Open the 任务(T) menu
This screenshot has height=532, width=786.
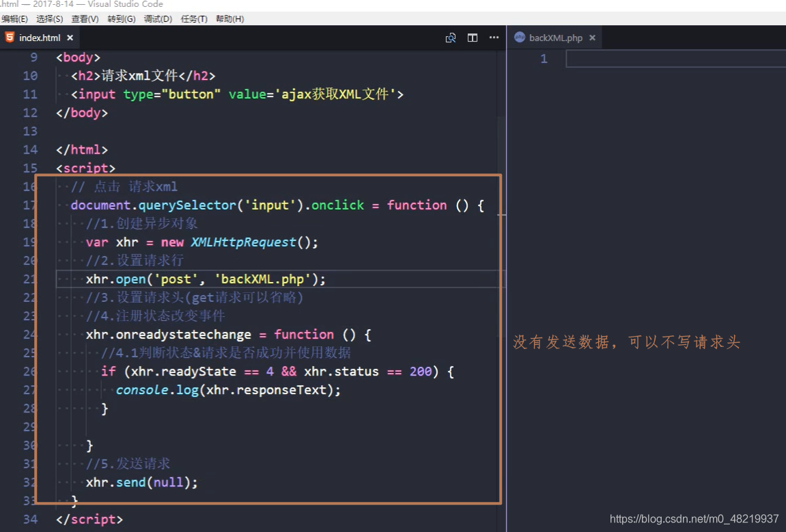(x=194, y=19)
